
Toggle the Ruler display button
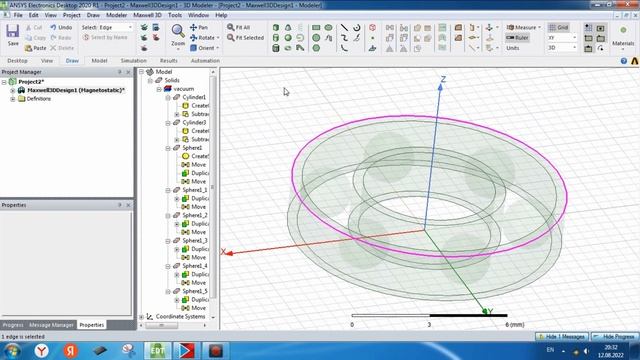click(x=517, y=38)
